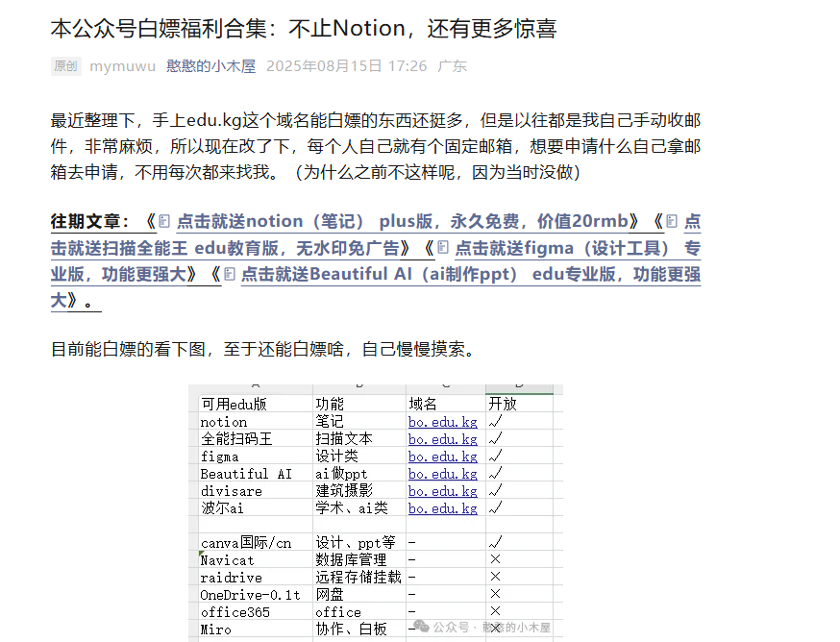
Task: Click the author name mymuwu
Action: (x=123, y=66)
